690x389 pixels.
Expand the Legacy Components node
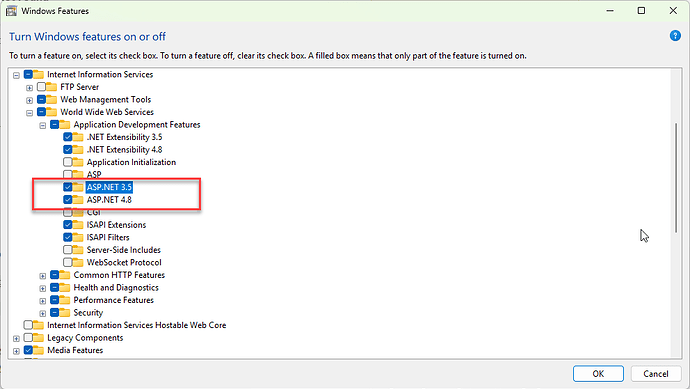click(x=16, y=338)
